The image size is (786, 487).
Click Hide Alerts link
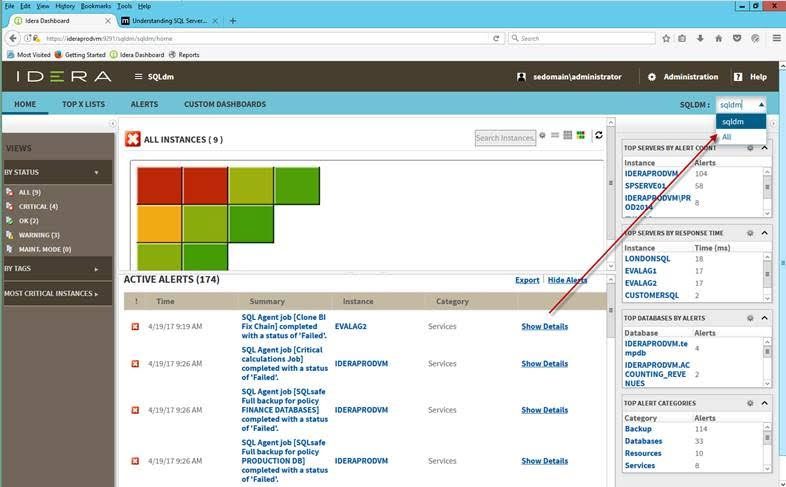tap(567, 280)
